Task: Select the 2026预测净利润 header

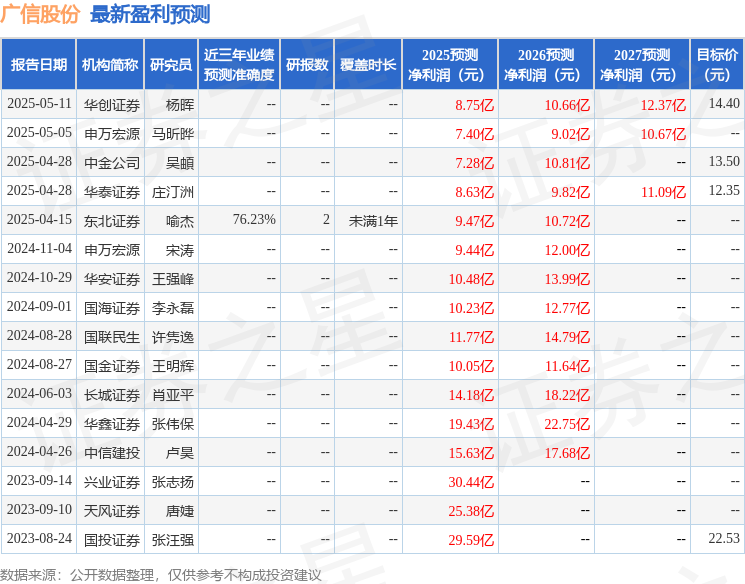Action: point(546,65)
